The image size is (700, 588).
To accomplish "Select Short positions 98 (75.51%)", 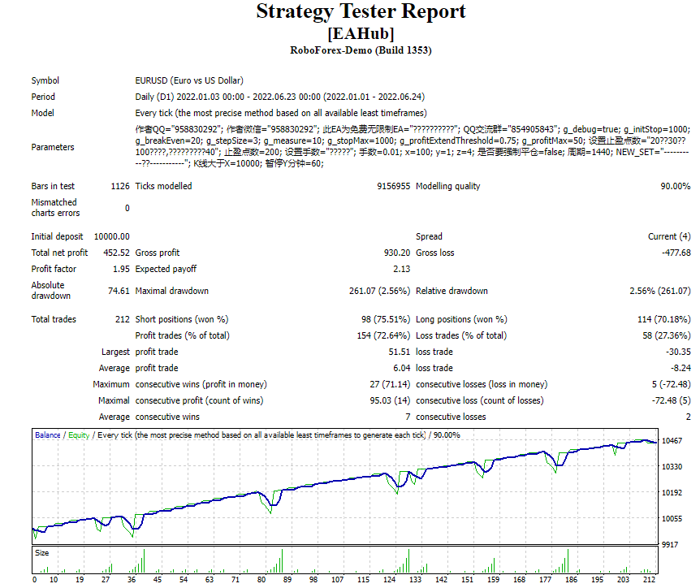I will pos(386,319).
